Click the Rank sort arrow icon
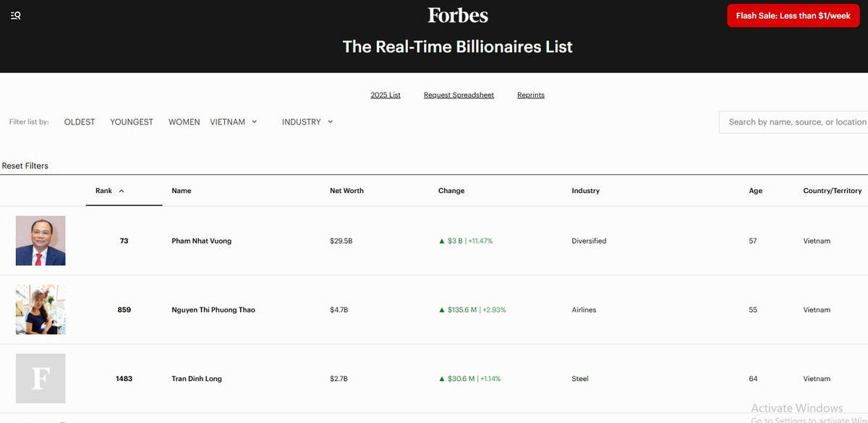This screenshot has height=423, width=868. 122,191
